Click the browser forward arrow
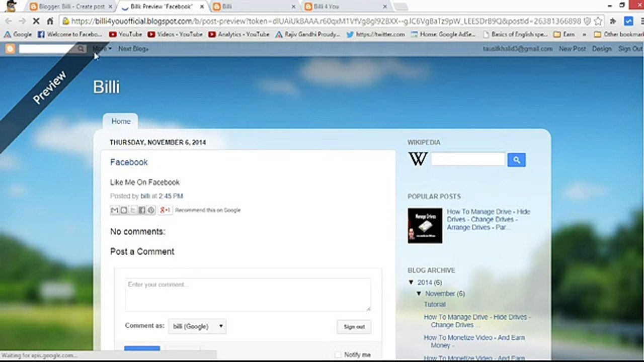 coord(22,21)
